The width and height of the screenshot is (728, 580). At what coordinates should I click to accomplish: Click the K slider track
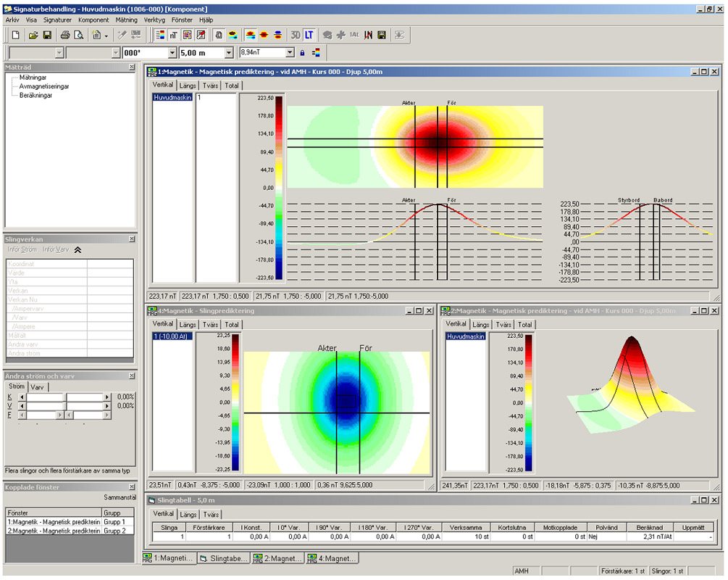point(64,397)
